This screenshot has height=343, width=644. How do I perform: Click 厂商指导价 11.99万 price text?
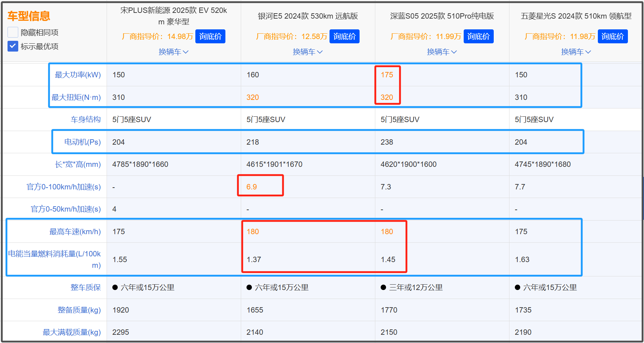(426, 37)
